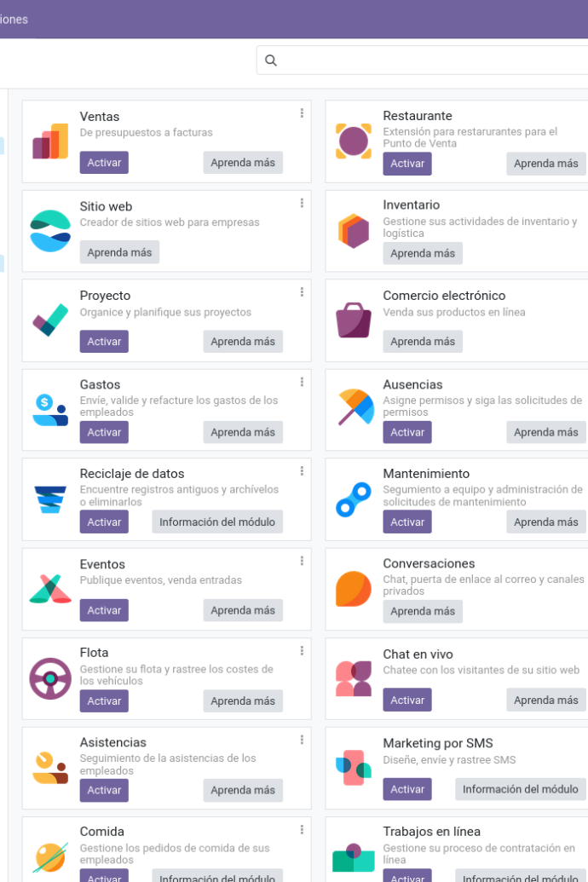Click the Proyecto checkmark icon
The image size is (588, 882).
tap(50, 320)
